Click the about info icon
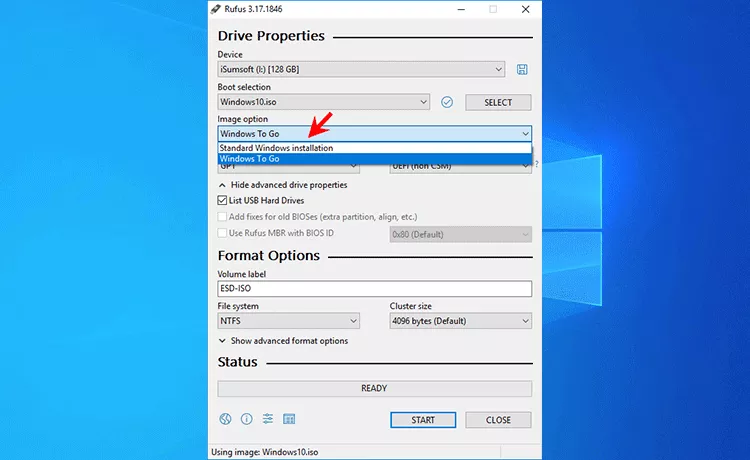Viewport: 750px width, 460px height. pyautogui.click(x=246, y=419)
